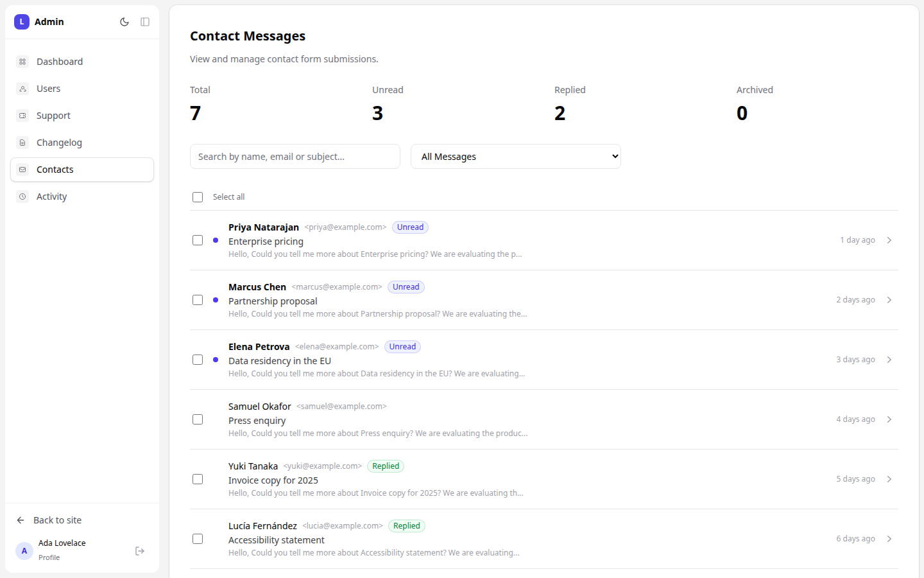Click the Replied badge on Yuki Tanaka

pos(386,466)
